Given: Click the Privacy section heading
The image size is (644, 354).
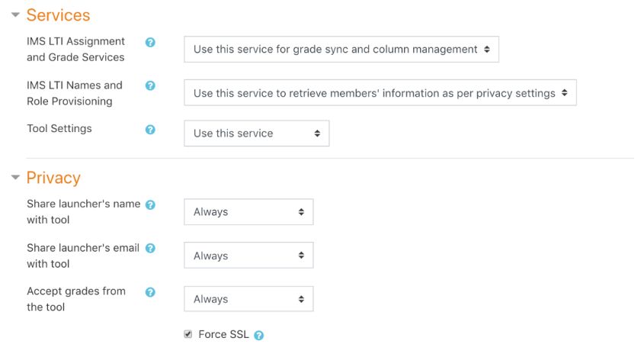Looking at the screenshot, I should (x=53, y=178).
